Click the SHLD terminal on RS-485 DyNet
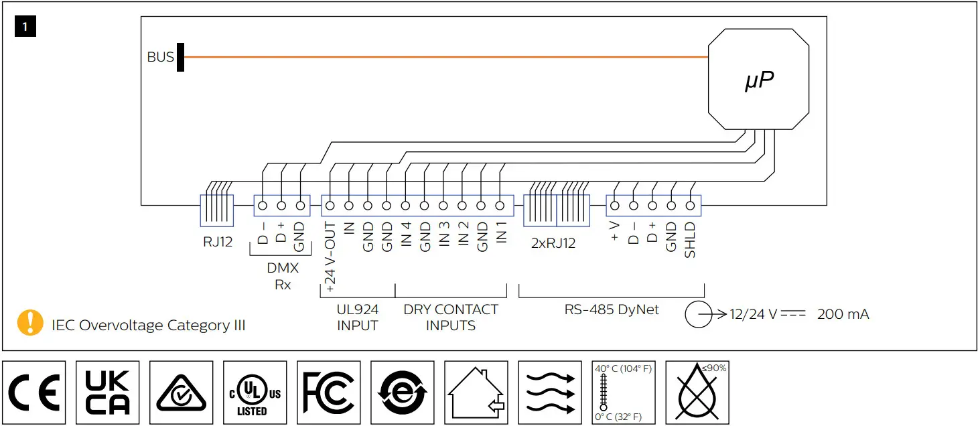Viewport: 980px width, 426px height. pyautogui.click(x=690, y=206)
